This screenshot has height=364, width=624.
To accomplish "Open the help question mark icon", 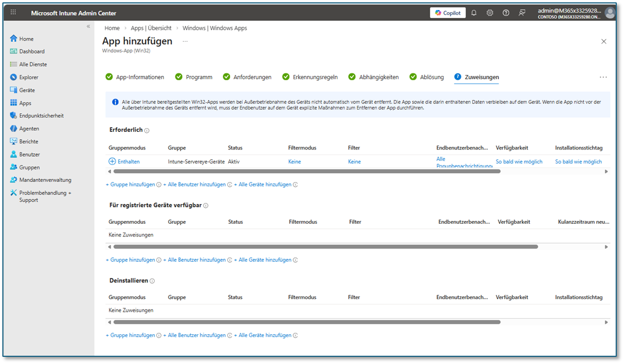I will pos(506,13).
